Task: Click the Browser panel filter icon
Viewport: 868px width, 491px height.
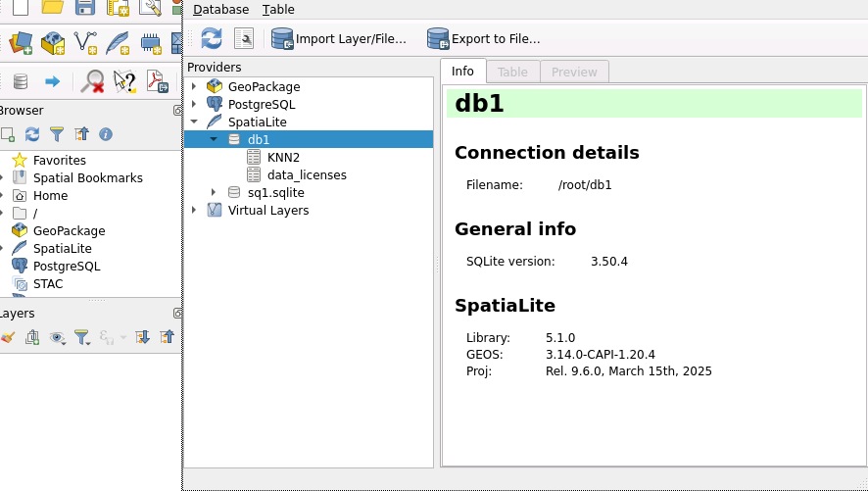Action: [57, 134]
